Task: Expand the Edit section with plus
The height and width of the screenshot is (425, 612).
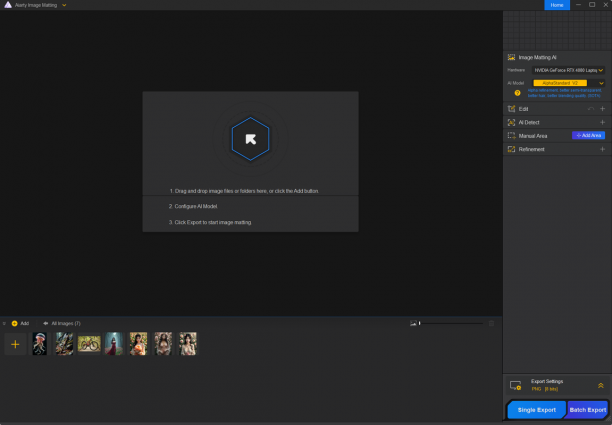Action: [x=602, y=109]
